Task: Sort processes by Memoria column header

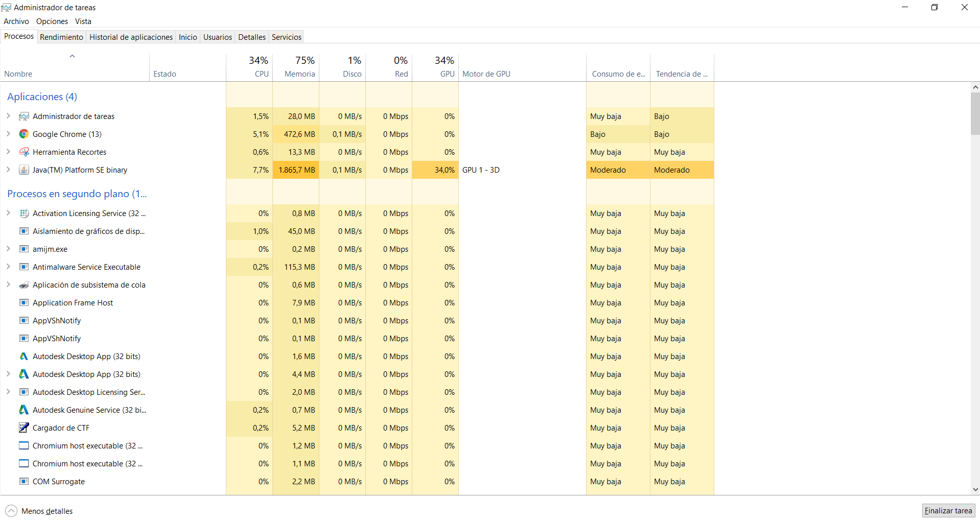Action: [x=299, y=74]
